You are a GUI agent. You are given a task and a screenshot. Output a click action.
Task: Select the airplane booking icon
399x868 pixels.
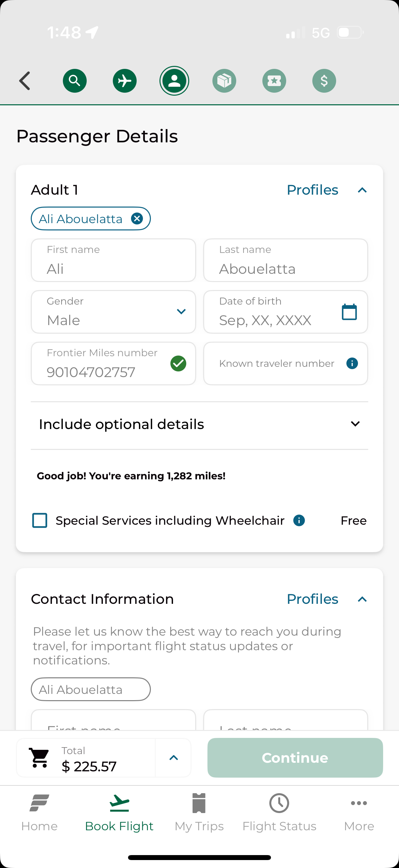pyautogui.click(x=125, y=80)
